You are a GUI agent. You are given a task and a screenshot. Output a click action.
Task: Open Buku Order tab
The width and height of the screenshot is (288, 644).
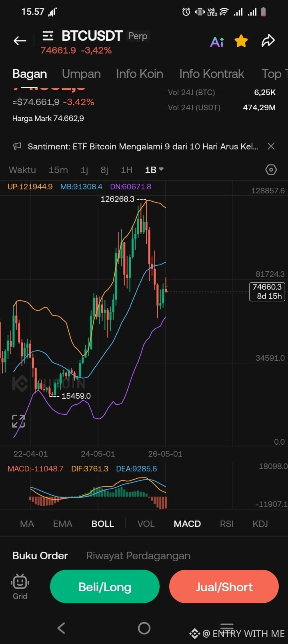40,556
